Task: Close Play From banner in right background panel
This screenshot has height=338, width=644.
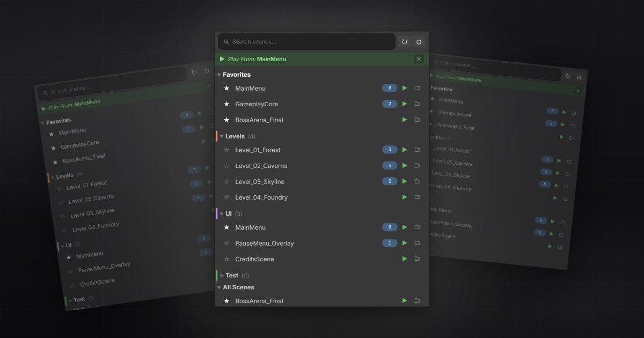Action: coord(577,91)
